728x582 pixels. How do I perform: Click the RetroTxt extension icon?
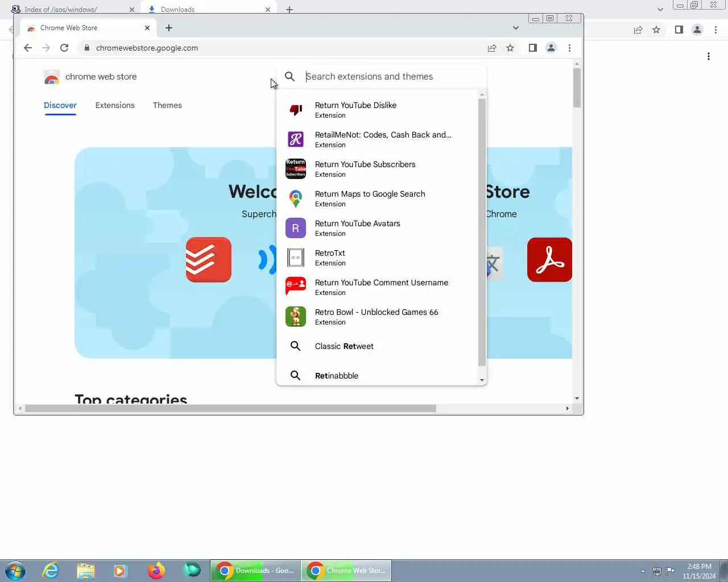point(296,257)
